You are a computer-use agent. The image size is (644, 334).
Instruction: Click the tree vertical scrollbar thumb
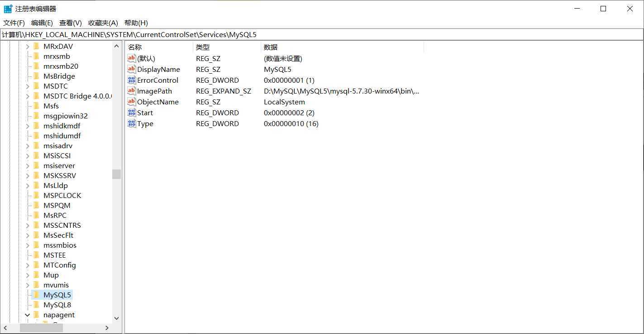(116, 174)
